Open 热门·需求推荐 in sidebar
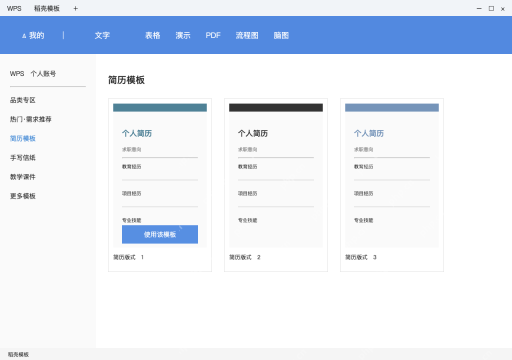The width and height of the screenshot is (512, 360). pos(31,119)
